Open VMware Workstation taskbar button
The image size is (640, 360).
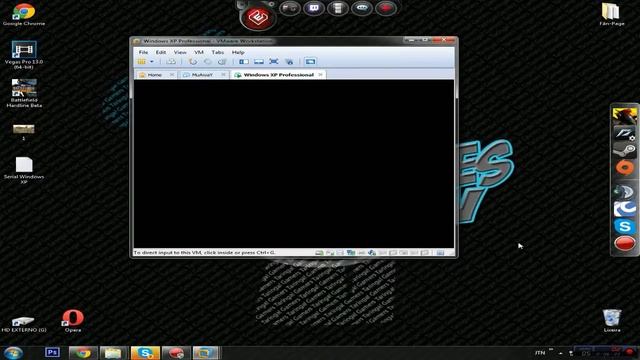pos(205,353)
